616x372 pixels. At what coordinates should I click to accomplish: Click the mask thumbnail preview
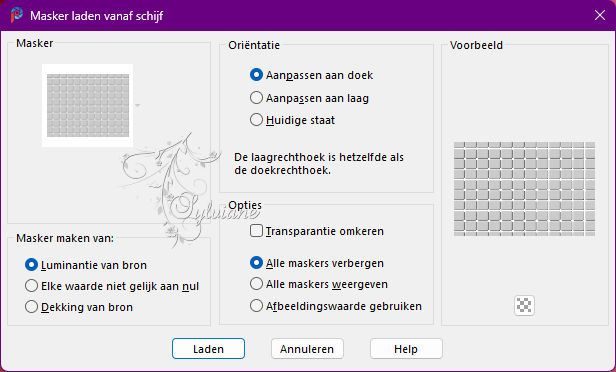(88, 105)
